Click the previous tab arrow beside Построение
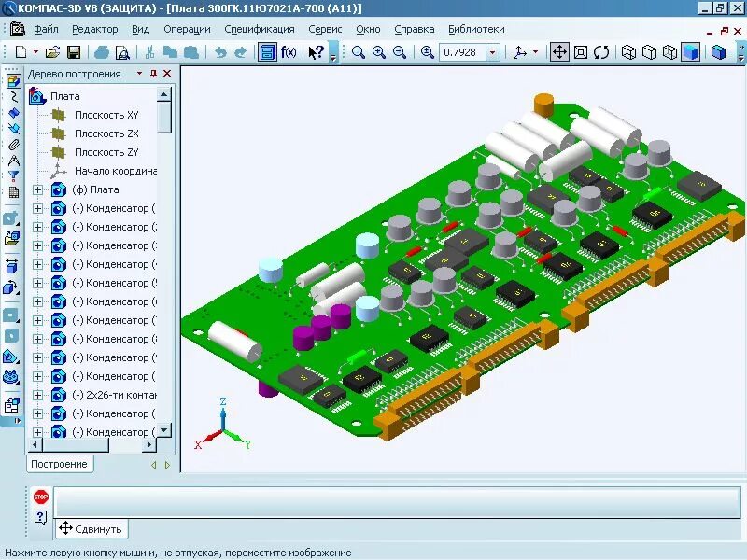747x560 pixels. click(x=153, y=465)
